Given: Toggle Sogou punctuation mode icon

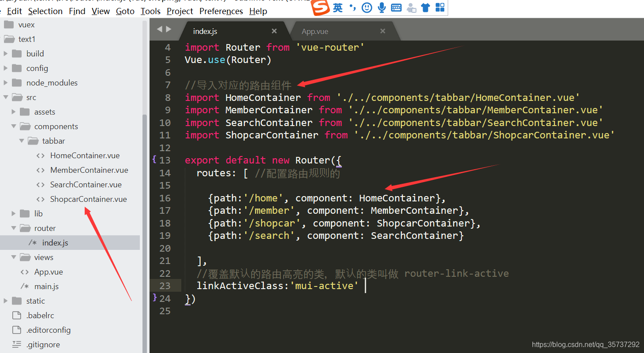Looking at the screenshot, I should click(352, 7).
